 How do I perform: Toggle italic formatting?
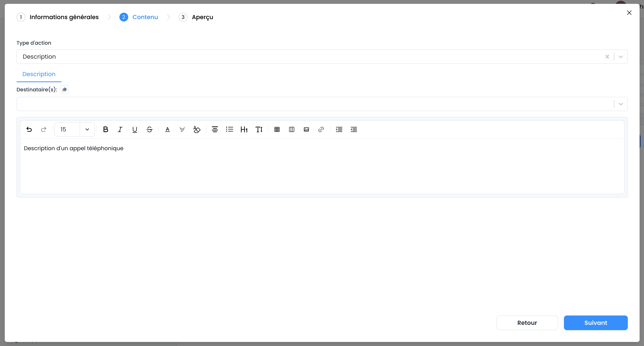point(120,129)
